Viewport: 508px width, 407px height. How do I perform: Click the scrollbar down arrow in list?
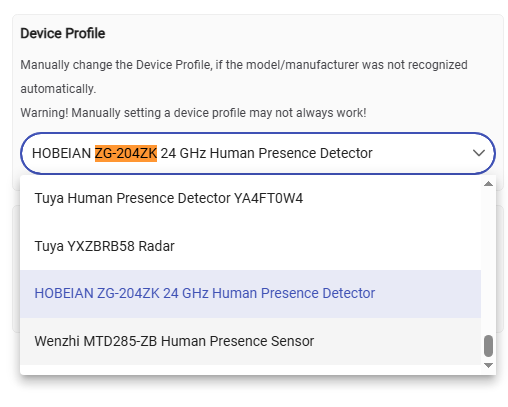pos(488,366)
